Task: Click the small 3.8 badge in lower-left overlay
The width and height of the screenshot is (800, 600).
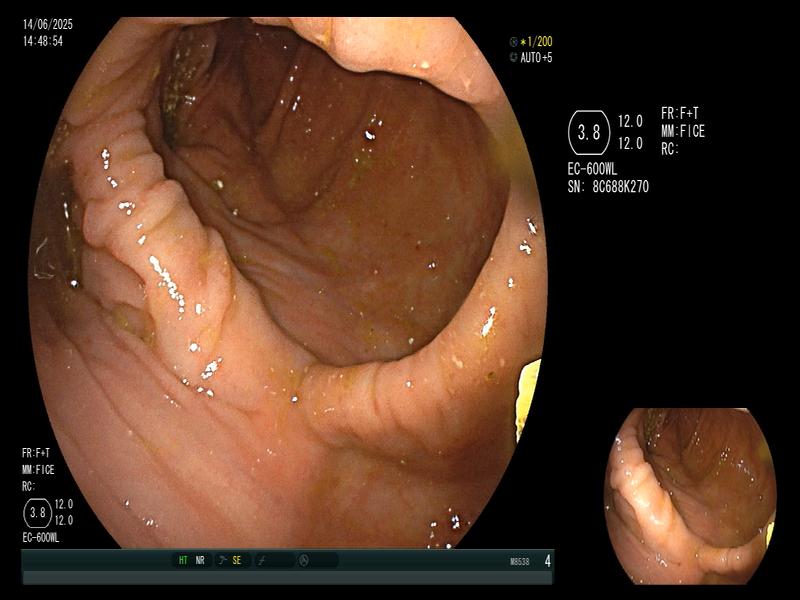Action: point(38,512)
